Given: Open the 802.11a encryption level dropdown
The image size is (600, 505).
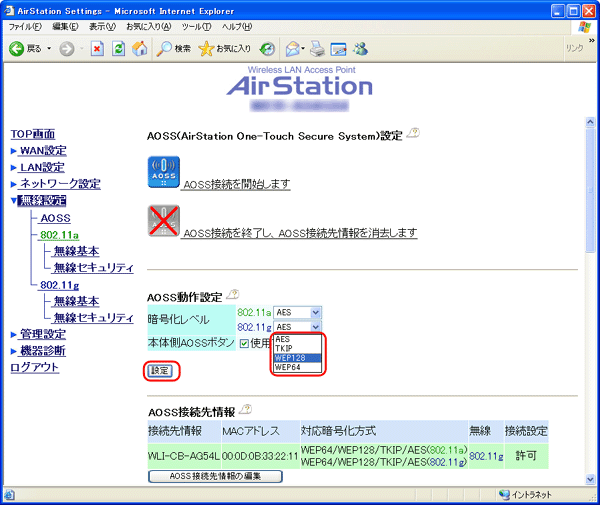Looking at the screenshot, I should point(297,313).
